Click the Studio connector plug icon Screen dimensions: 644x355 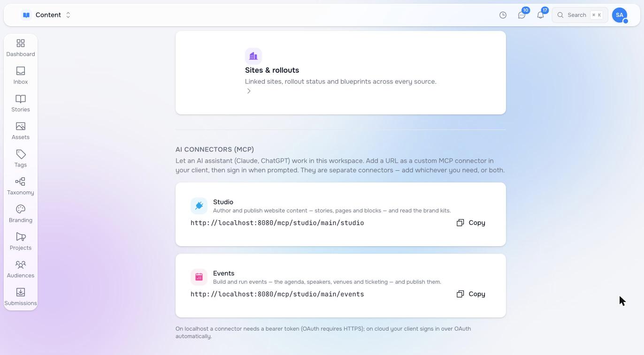click(199, 206)
